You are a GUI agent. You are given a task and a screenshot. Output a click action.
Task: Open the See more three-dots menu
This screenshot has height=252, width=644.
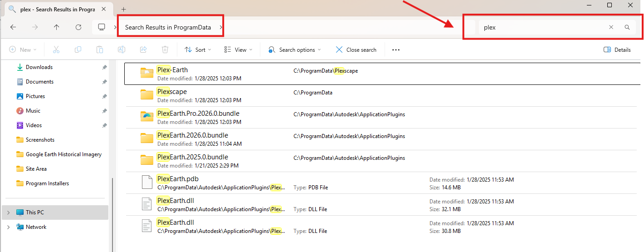[x=396, y=50]
